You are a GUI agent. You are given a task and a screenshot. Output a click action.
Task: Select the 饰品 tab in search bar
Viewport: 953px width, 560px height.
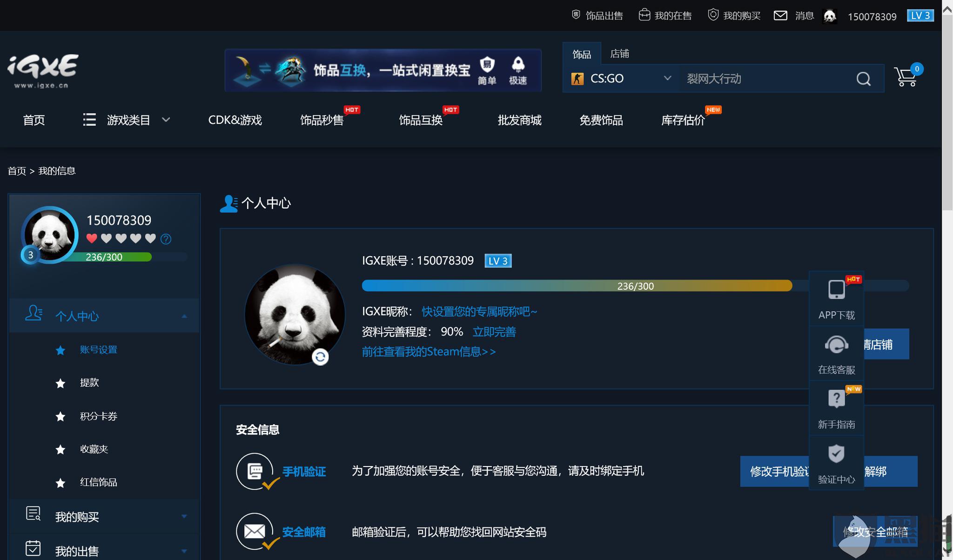582,53
